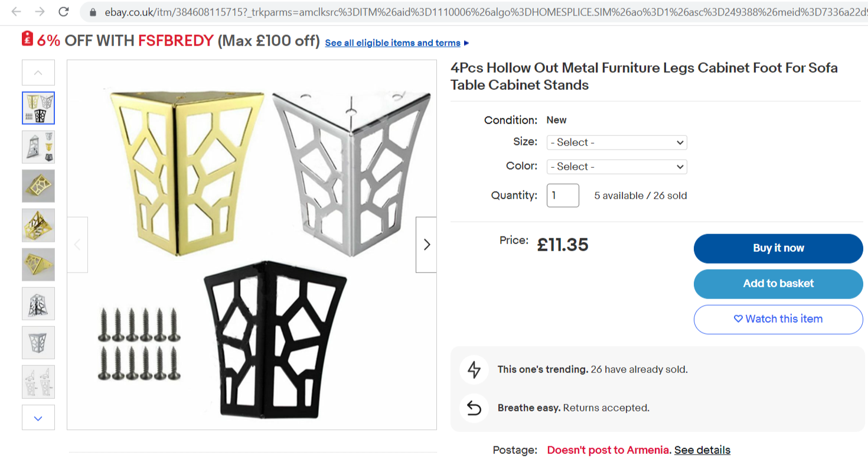Click the trending lightning bolt icon
Image resolution: width=868 pixels, height=461 pixels.
coord(474,370)
